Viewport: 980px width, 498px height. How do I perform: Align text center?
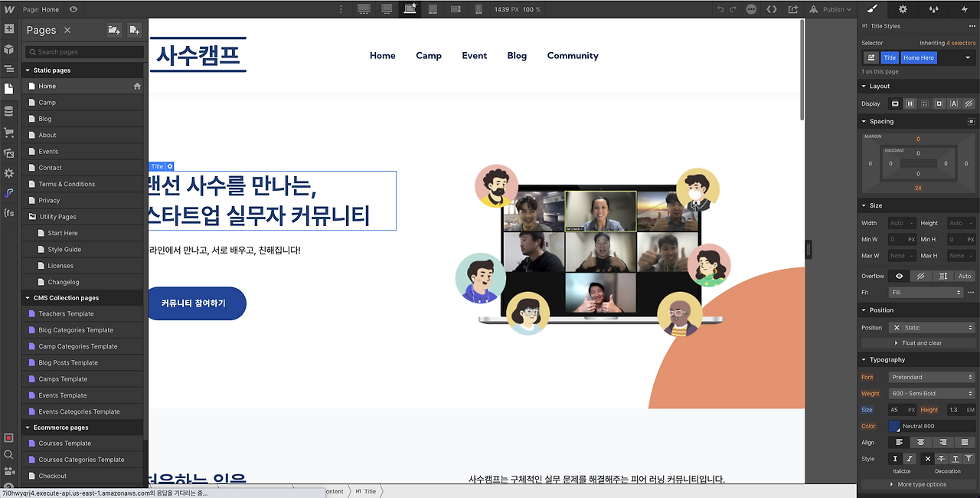click(921, 442)
